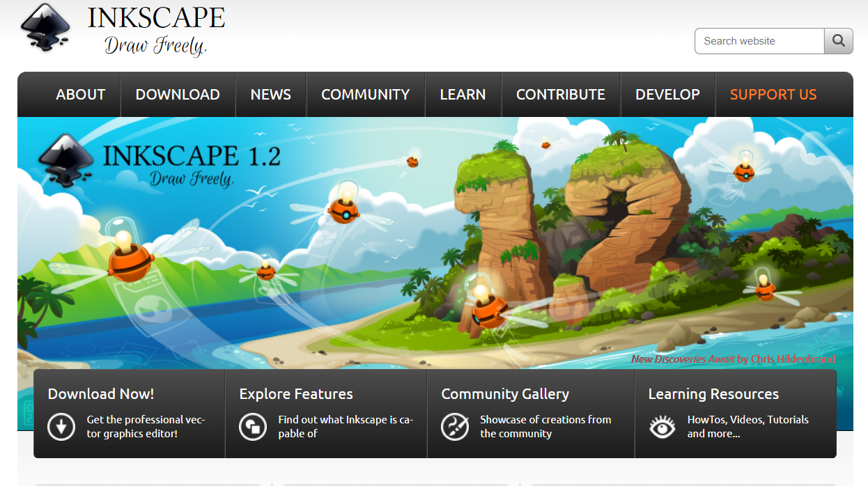Select the orange Support Us link
The height and width of the screenshot is (486, 868).
pos(773,95)
